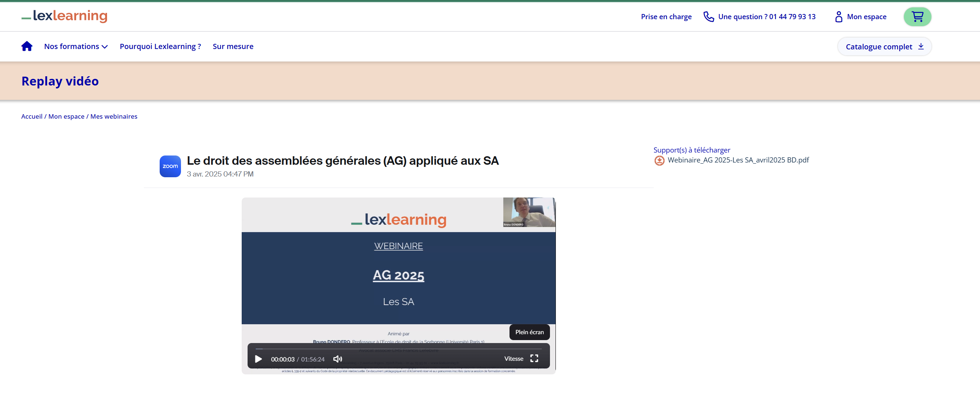980x395 pixels.
Task: Enter fullscreen mode on video
Action: (534, 359)
